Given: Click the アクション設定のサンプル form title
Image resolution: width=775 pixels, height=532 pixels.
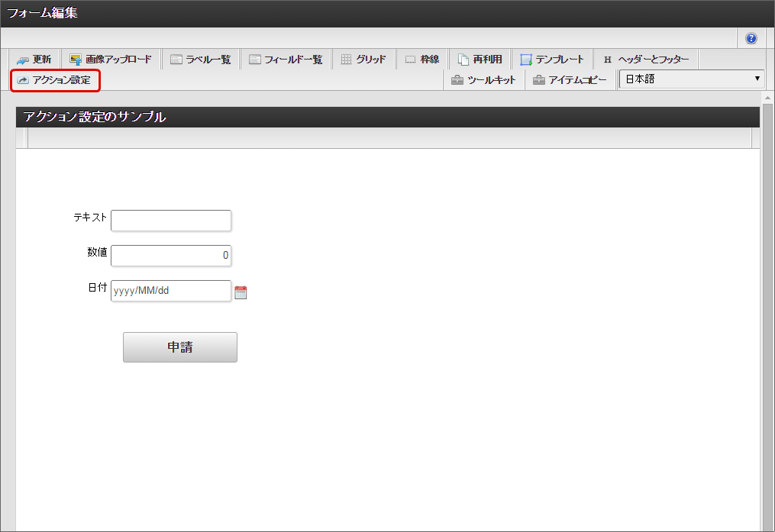Looking at the screenshot, I should pyautogui.click(x=95, y=117).
